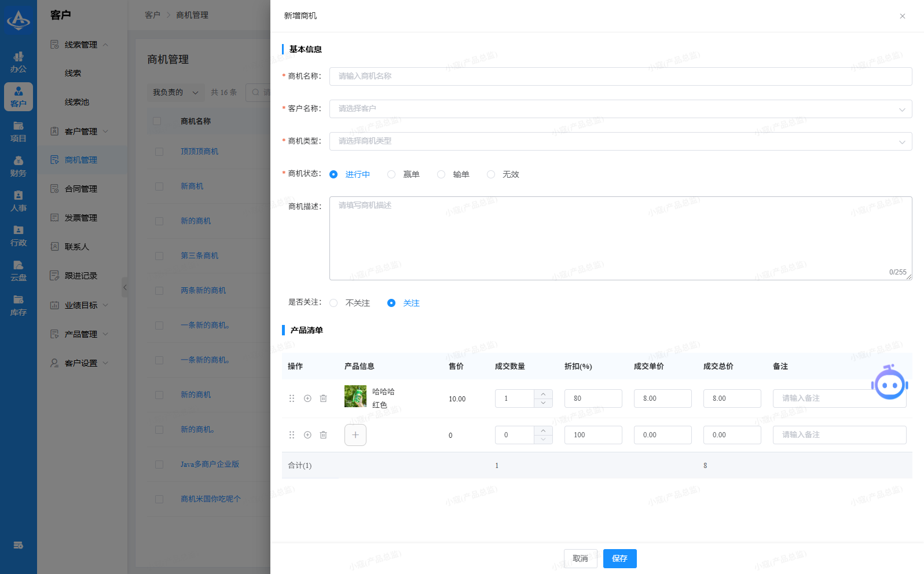Click the add product plus box in empty row

(x=355, y=435)
